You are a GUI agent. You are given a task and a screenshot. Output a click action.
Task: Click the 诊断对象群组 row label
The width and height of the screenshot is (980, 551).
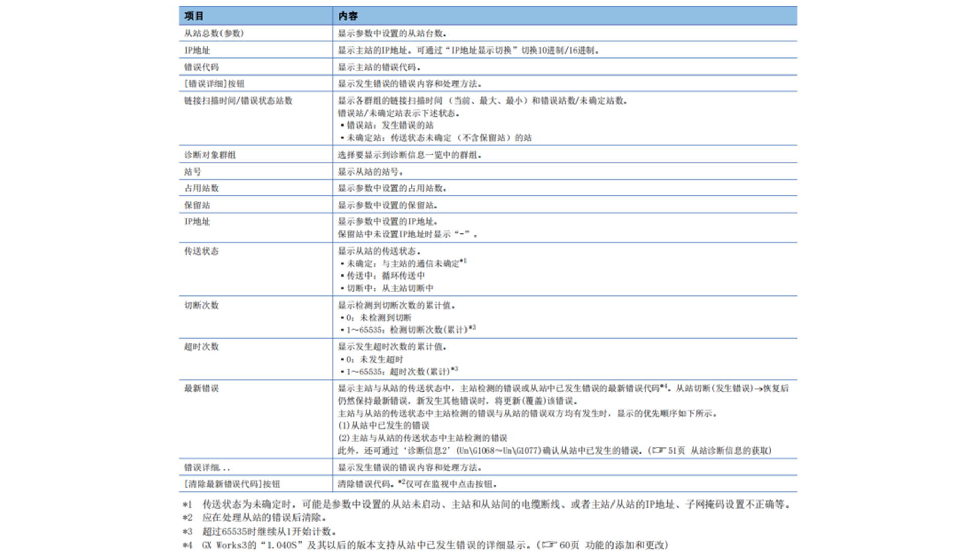tap(210, 155)
